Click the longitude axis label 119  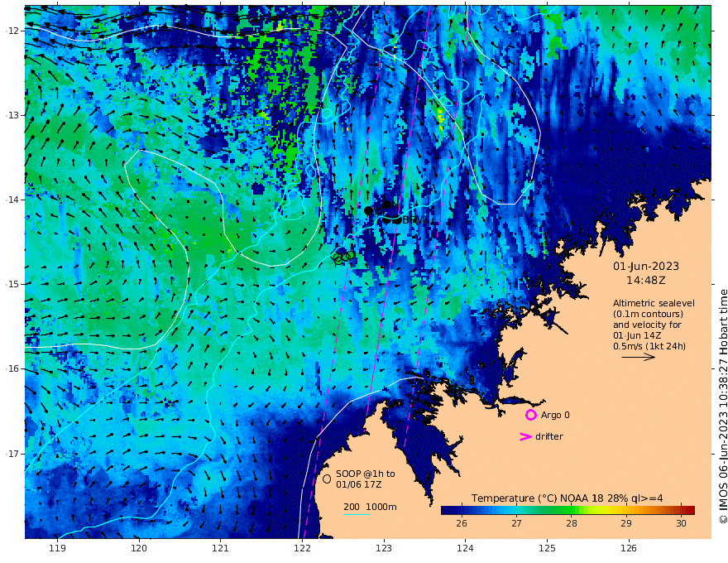point(57,549)
